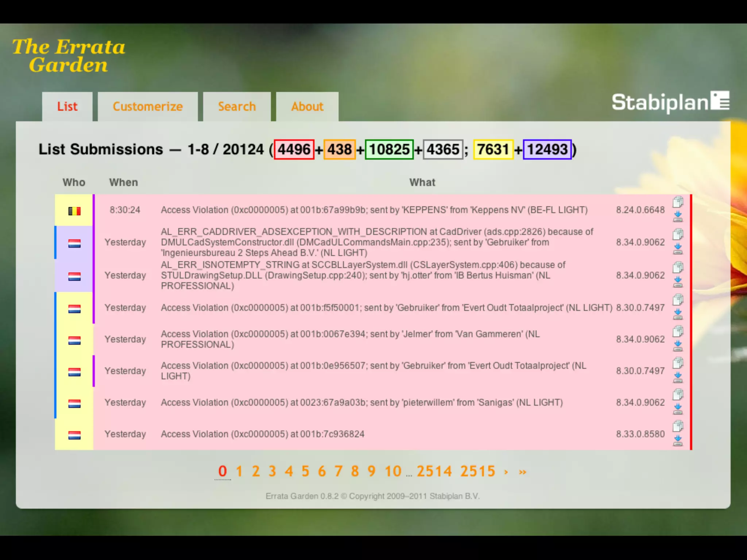Click the blue 12493 count box
Screen dimensions: 747x560
tap(547, 149)
